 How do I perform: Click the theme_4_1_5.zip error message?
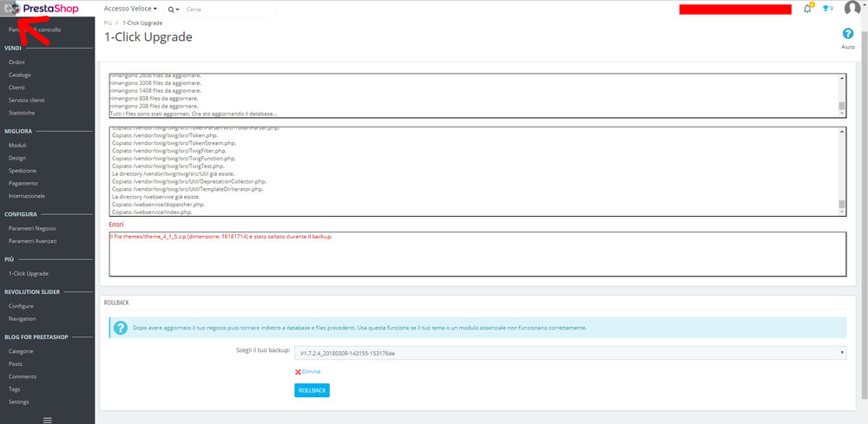point(220,237)
